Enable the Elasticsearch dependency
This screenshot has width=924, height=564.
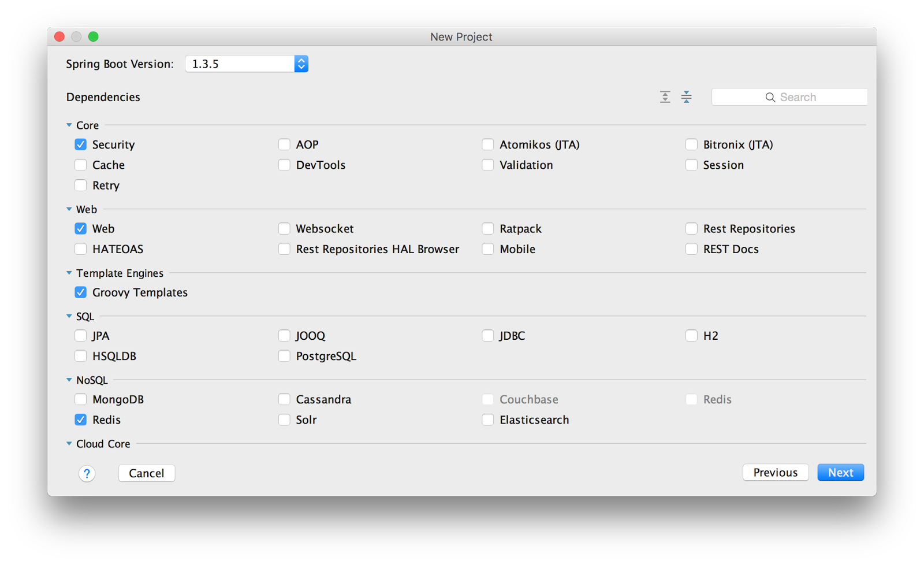(488, 420)
